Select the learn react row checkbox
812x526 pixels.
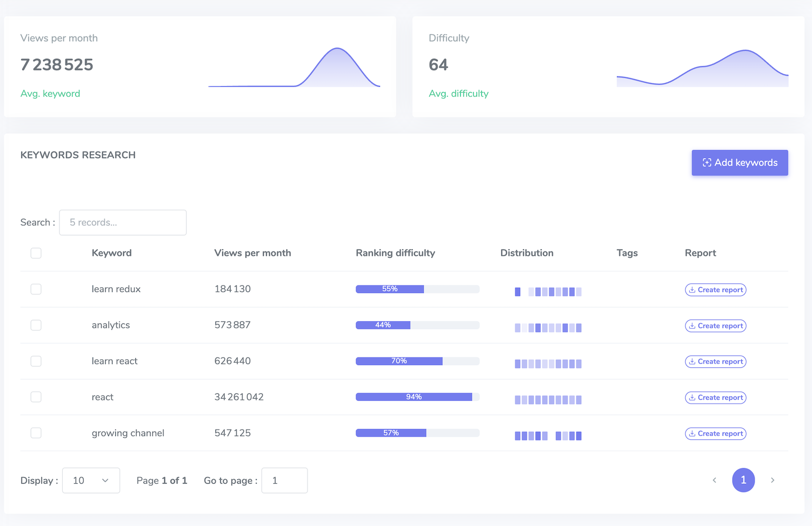point(36,361)
